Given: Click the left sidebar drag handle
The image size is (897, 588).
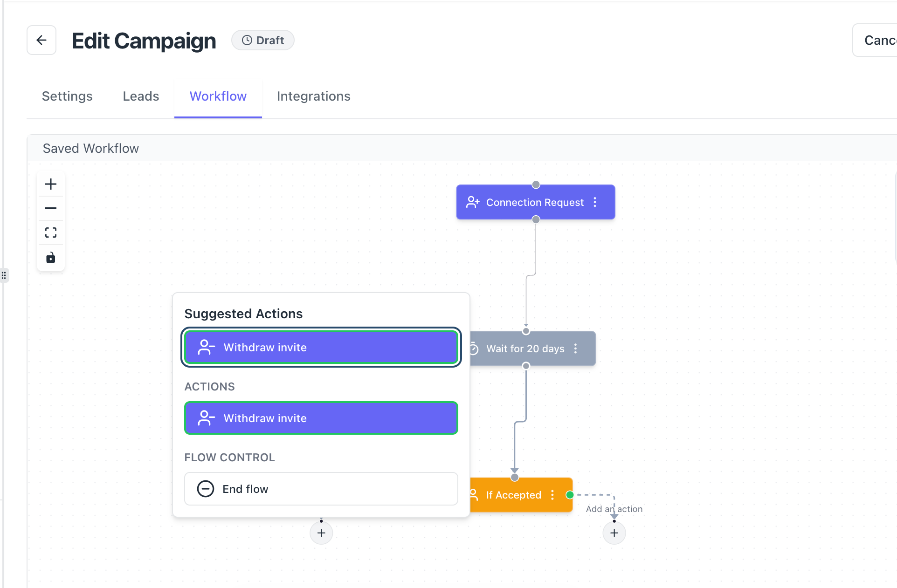Looking at the screenshot, I should pos(4,275).
